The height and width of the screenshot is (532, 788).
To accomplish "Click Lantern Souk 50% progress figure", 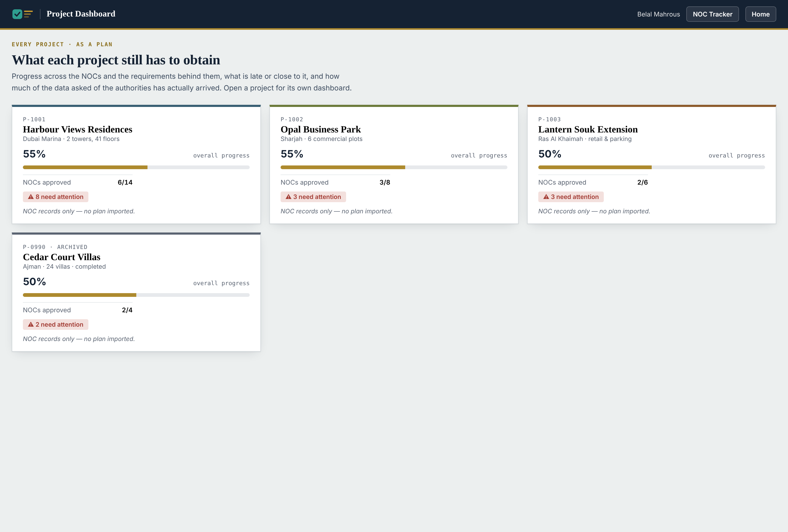I will (550, 154).
